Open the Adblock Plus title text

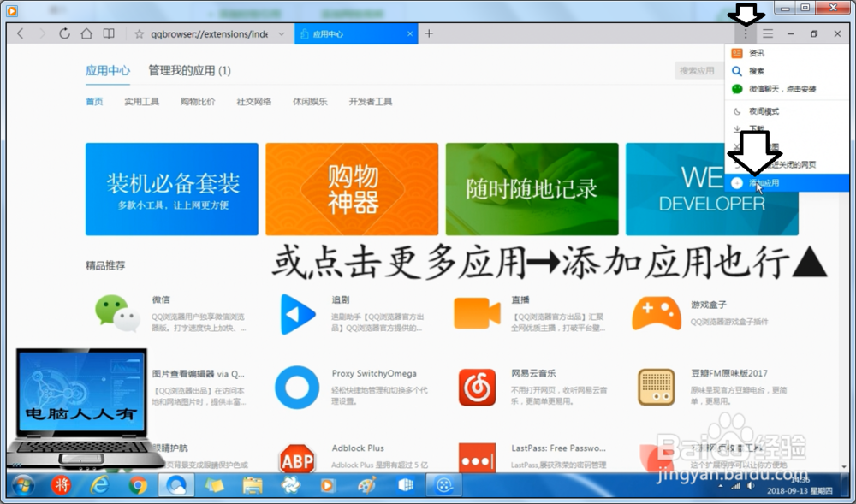pos(358,448)
